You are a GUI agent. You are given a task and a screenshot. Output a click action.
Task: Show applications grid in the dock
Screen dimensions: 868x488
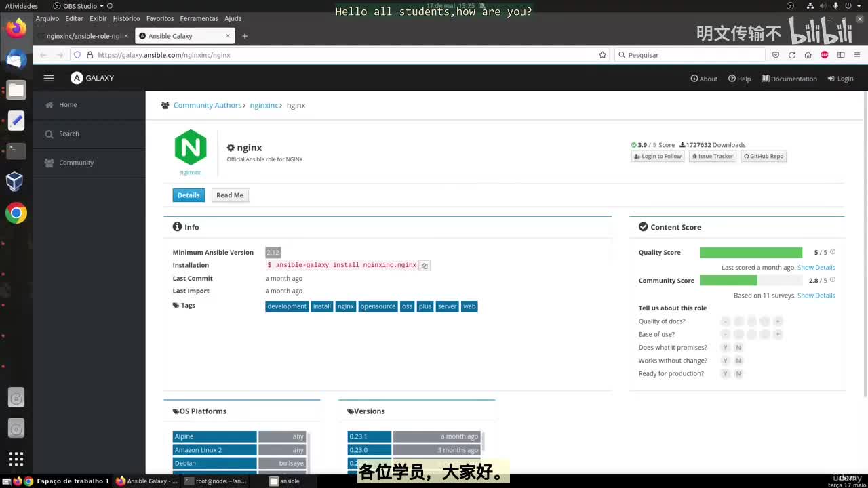(x=16, y=459)
